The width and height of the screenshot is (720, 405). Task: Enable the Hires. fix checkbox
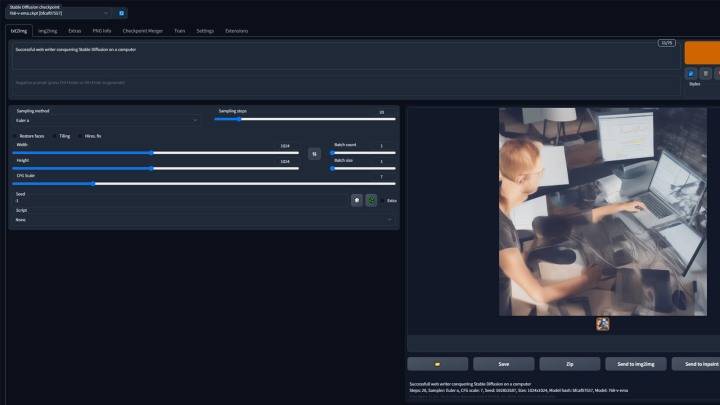(81, 135)
